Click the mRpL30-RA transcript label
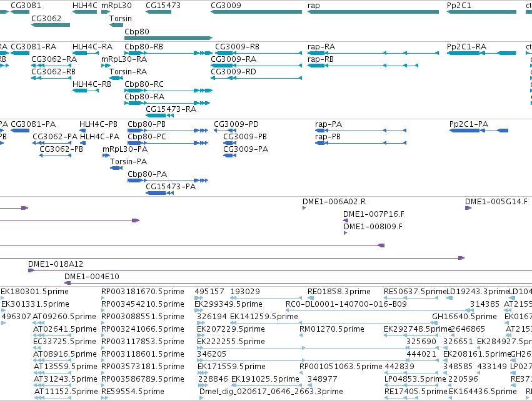The image size is (532, 401). tap(124, 59)
